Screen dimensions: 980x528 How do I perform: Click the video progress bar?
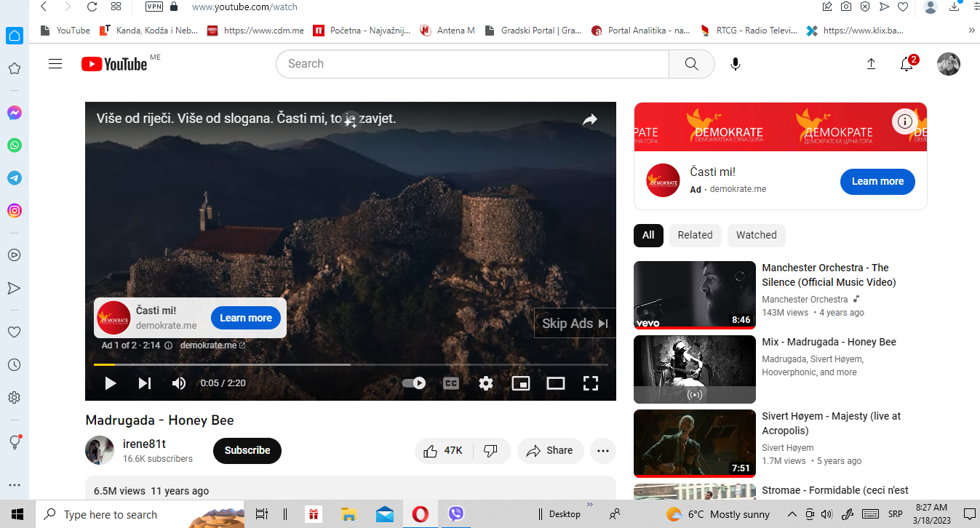click(351, 364)
